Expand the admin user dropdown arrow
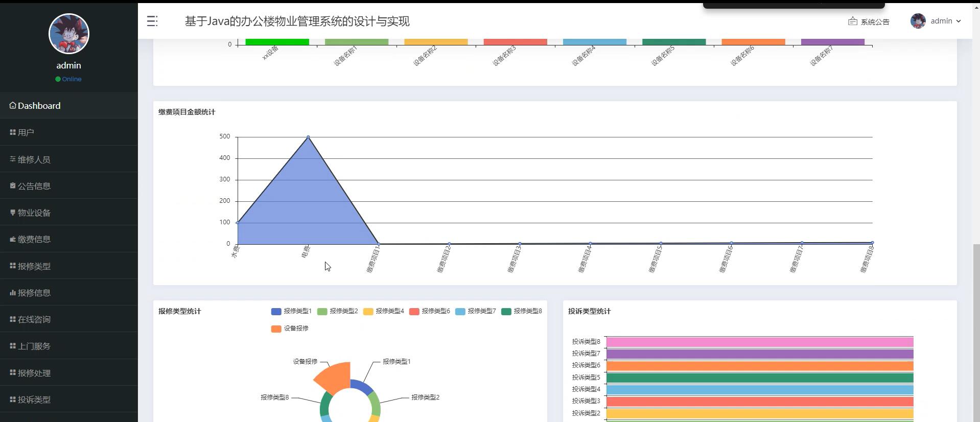The height and width of the screenshot is (422, 980). click(959, 21)
